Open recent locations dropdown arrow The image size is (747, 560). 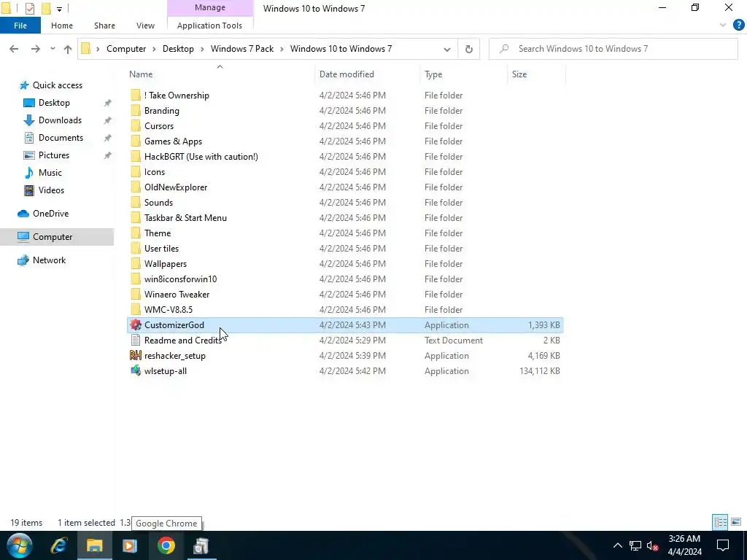[x=53, y=49]
